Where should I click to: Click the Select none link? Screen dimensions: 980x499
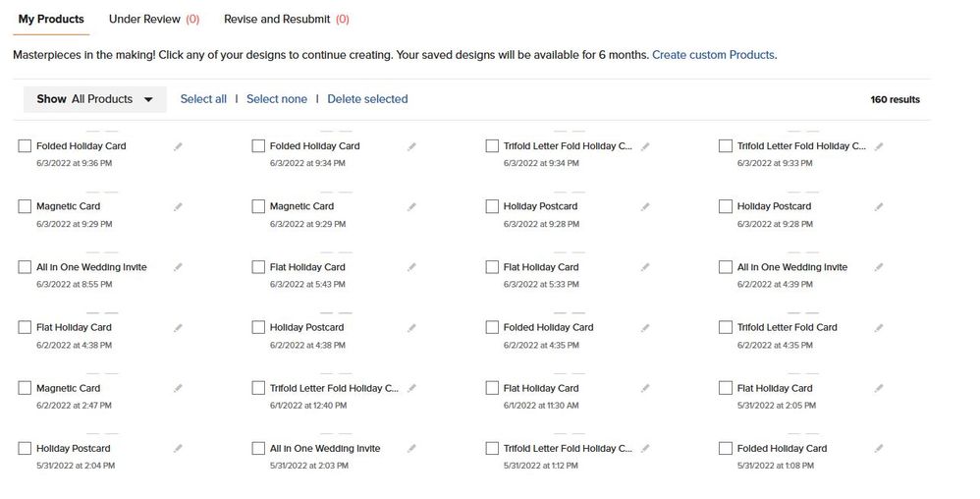[x=277, y=99]
